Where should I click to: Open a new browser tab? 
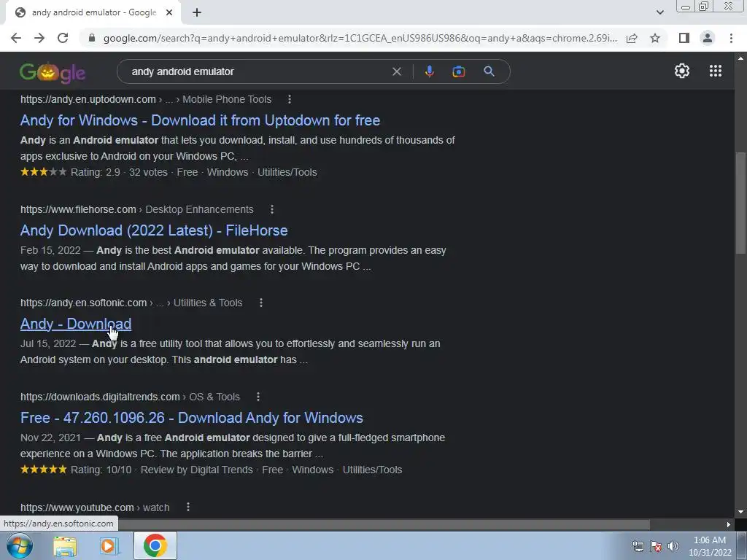pos(197,12)
